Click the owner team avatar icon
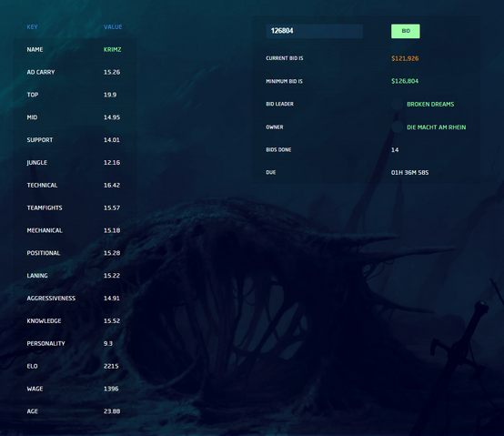The width and height of the screenshot is (504, 436). click(x=397, y=127)
